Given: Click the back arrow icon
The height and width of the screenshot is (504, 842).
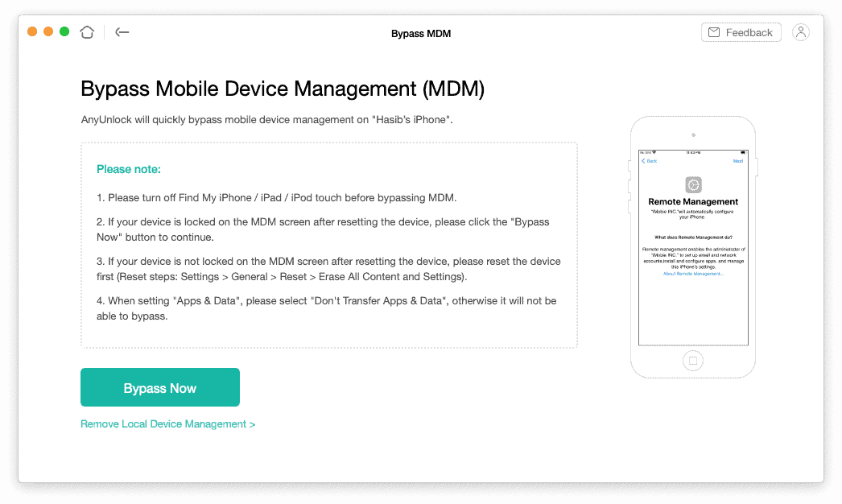Looking at the screenshot, I should (122, 32).
